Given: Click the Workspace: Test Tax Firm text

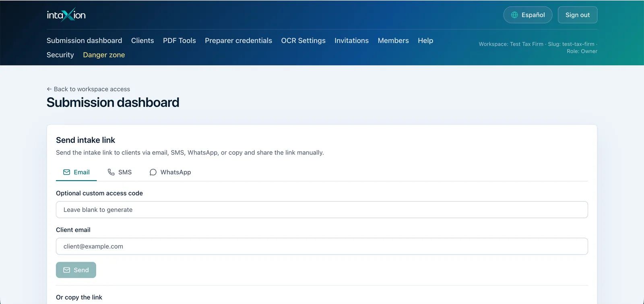Looking at the screenshot, I should (511, 44).
